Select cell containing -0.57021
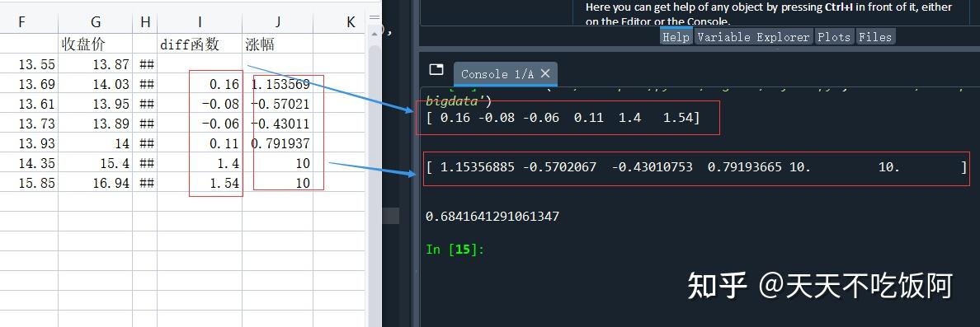Viewport: 980px width, 327px height. [277, 104]
